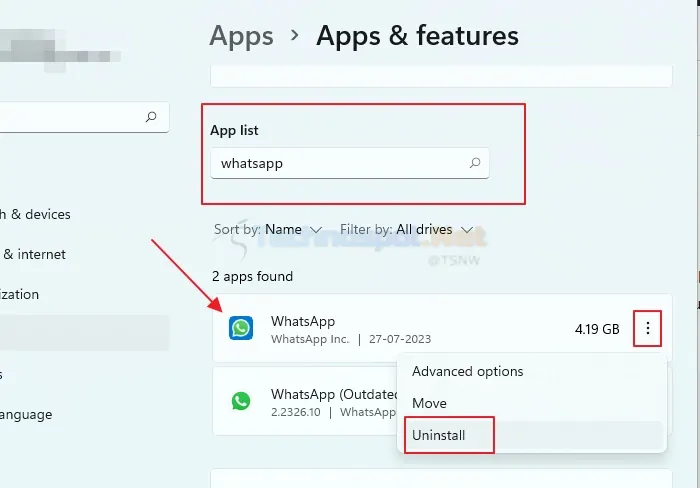Select the WhatsApp (Outdated) entry name

pos(334,394)
